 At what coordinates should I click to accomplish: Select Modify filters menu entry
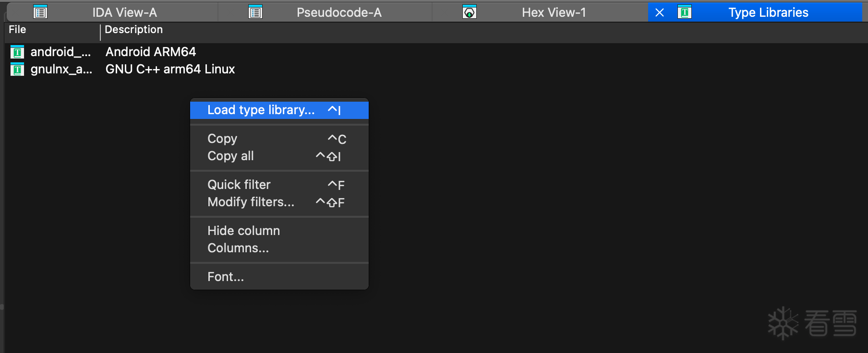coord(251,202)
